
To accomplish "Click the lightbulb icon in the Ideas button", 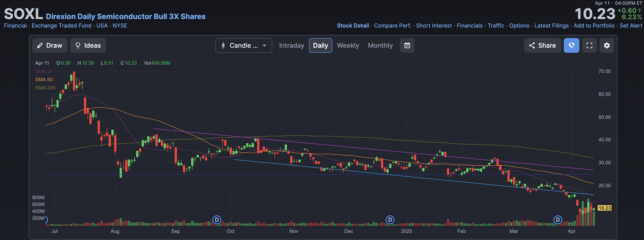I will (x=78, y=45).
